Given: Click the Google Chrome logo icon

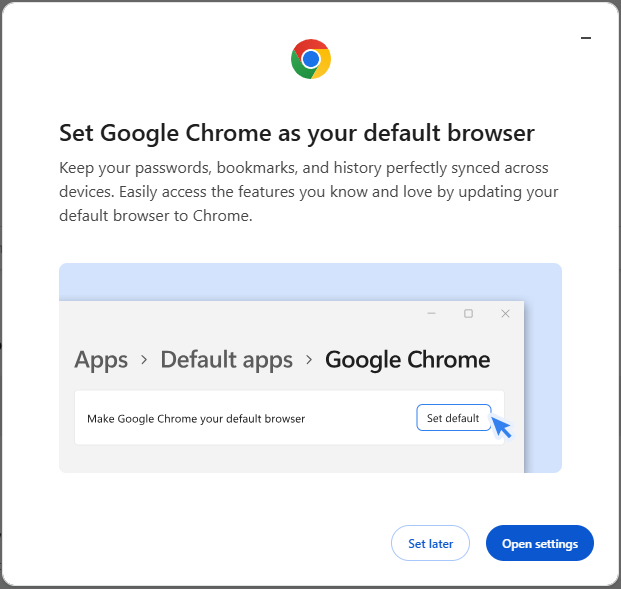Looking at the screenshot, I should (311, 59).
